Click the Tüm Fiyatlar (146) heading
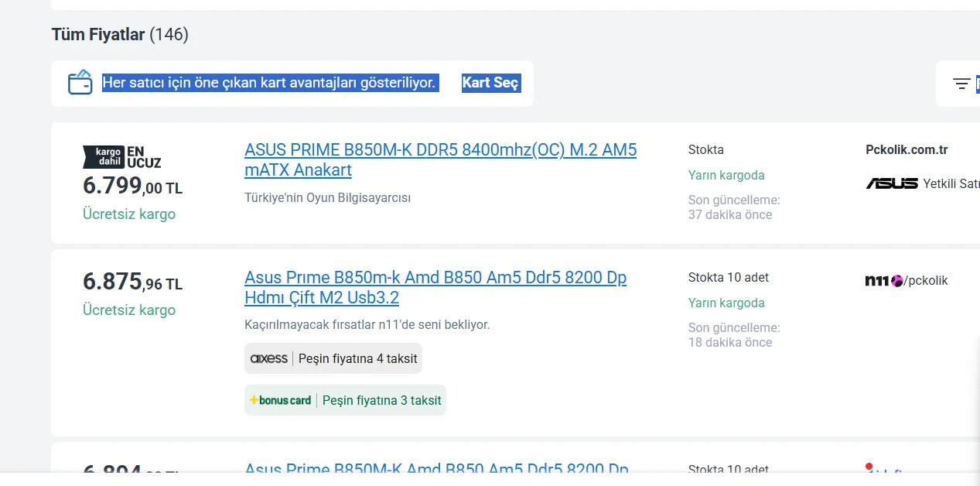This screenshot has width=980, height=486. pyautogui.click(x=120, y=35)
